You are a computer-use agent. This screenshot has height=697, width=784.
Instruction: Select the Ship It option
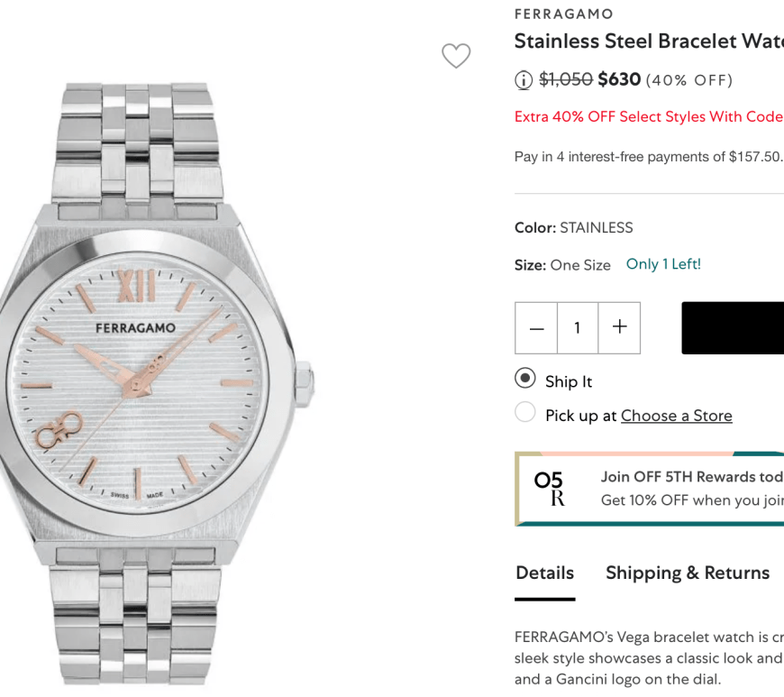pyautogui.click(x=525, y=379)
